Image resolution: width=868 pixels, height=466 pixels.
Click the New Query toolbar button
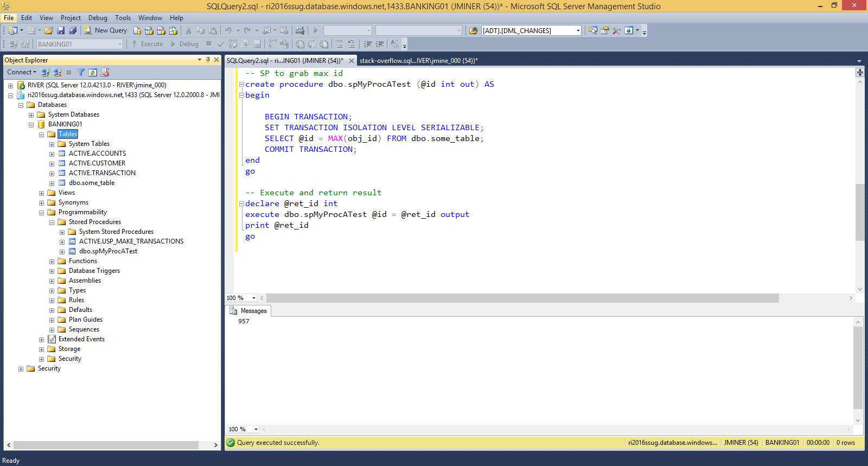click(x=105, y=30)
